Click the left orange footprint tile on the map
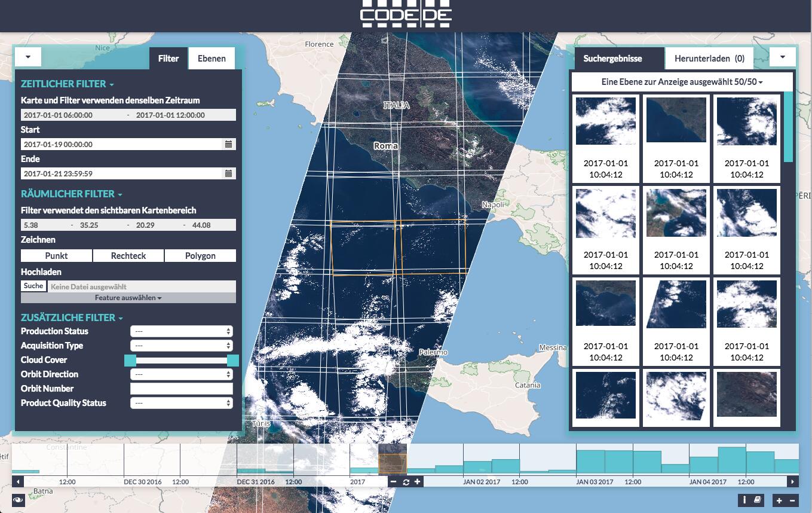Viewport: 812px width, 513px height. (363, 248)
